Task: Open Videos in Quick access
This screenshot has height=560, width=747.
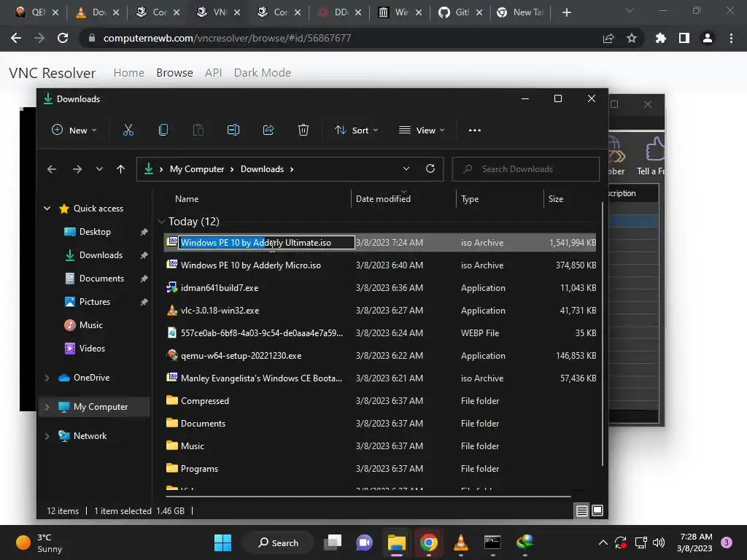Action: (92, 349)
